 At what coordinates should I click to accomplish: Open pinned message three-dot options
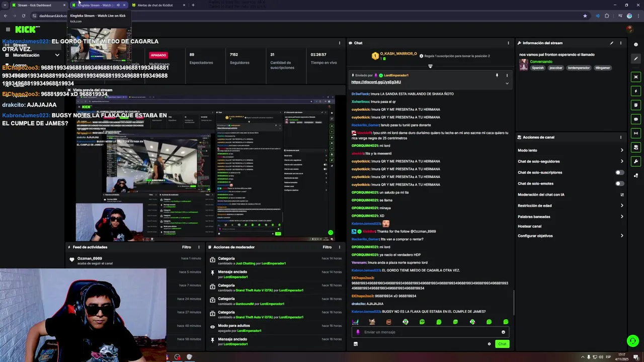pos(507,75)
